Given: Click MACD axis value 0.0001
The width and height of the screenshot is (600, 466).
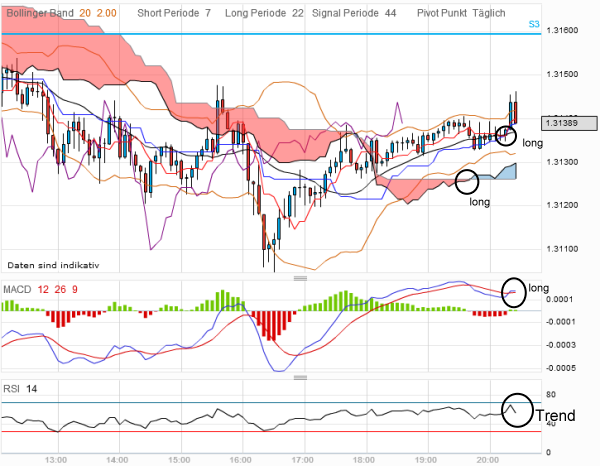Looking at the screenshot, I should 559,299.
